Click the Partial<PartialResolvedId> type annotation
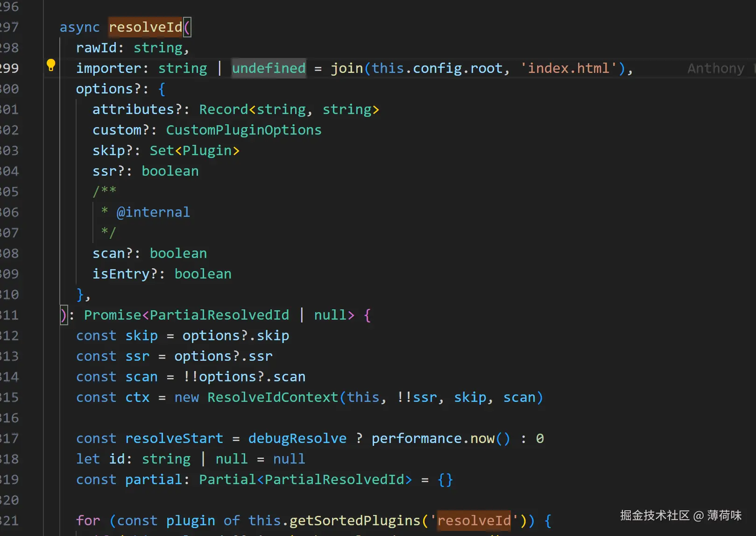 pos(306,479)
